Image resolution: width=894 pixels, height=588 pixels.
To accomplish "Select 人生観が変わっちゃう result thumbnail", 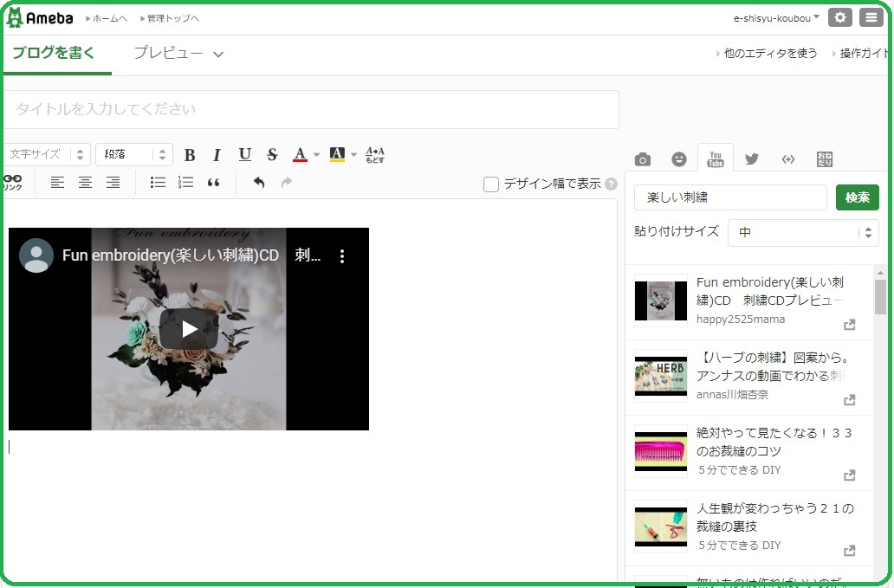I will pos(661,527).
